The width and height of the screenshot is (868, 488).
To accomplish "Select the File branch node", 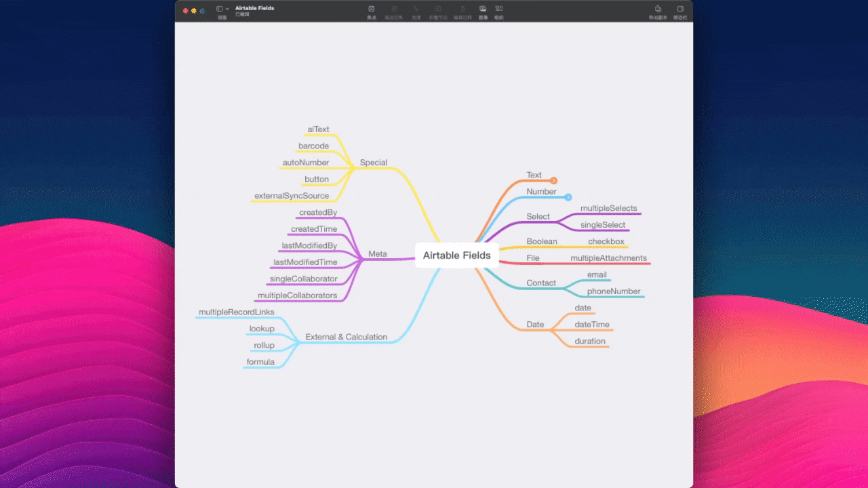I will [533, 258].
